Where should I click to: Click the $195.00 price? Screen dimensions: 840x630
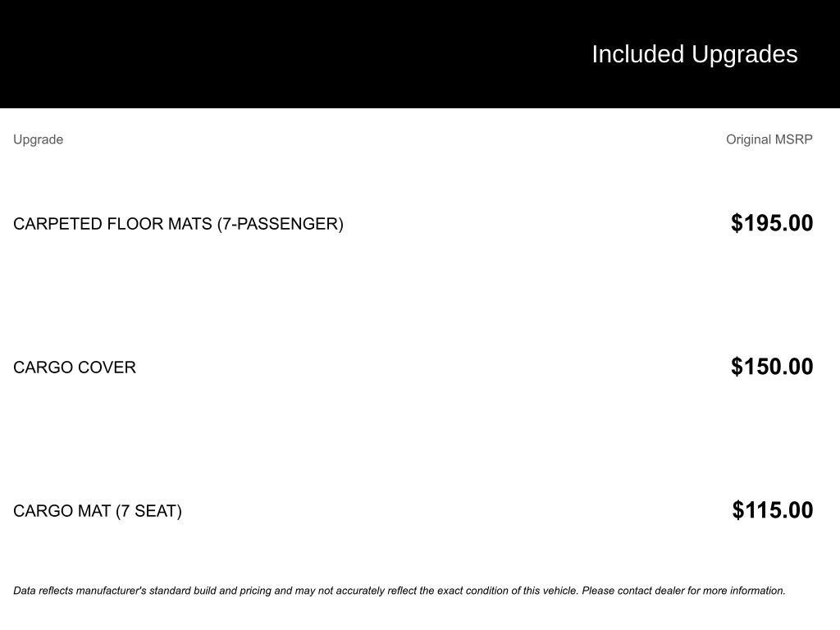771,223
